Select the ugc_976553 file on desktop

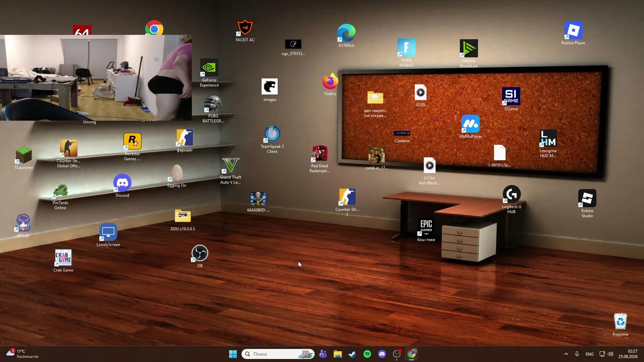[x=293, y=48]
